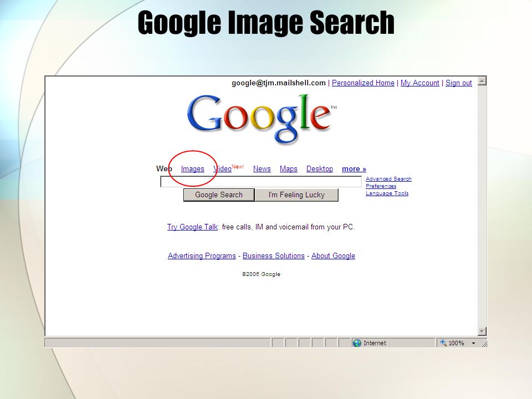Click the Google Search button

tap(219, 195)
